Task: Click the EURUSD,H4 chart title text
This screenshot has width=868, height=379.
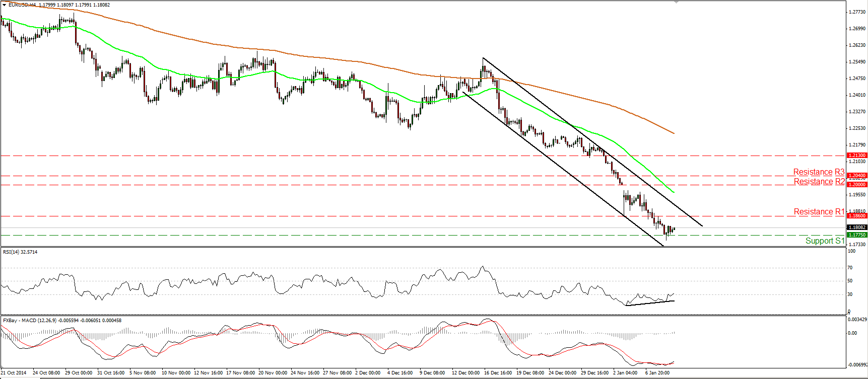Action: [x=22, y=5]
